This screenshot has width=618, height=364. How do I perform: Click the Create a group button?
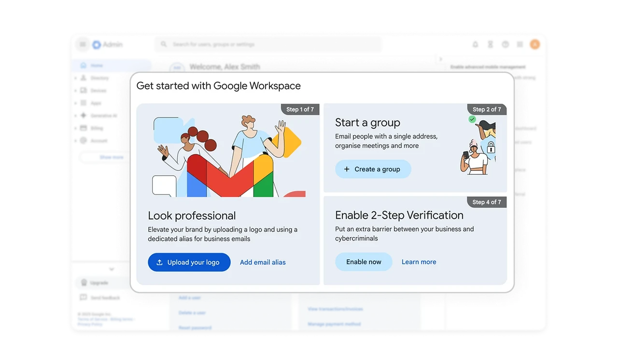[x=373, y=169]
